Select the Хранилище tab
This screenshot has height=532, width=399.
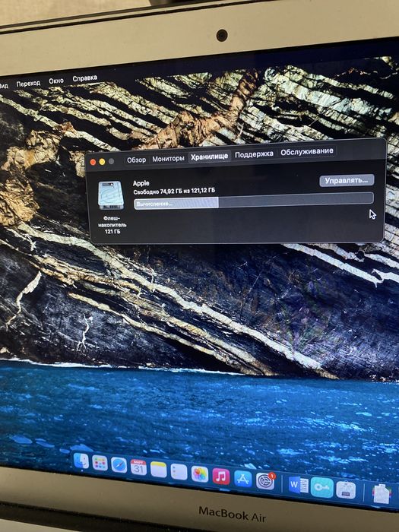[209, 157]
